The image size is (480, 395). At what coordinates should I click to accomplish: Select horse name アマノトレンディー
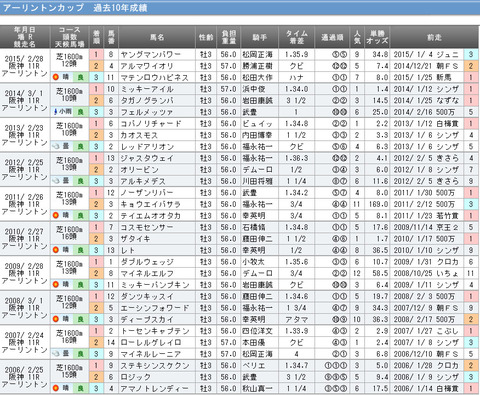click(x=155, y=389)
